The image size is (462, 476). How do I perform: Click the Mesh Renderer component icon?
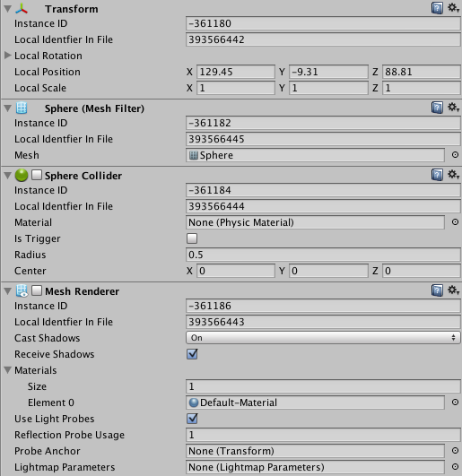click(22, 290)
